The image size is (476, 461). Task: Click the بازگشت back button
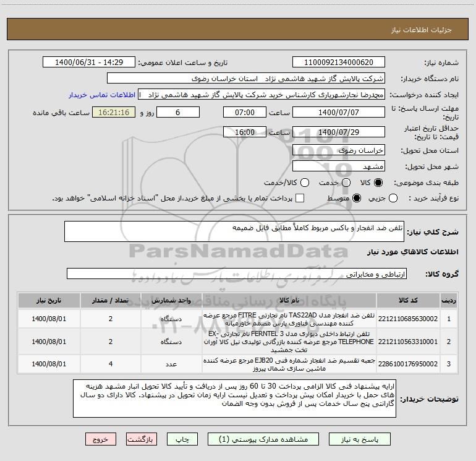point(142,439)
